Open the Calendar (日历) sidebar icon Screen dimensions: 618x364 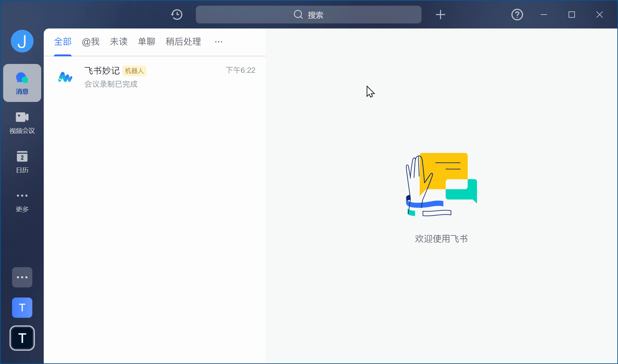(x=22, y=162)
